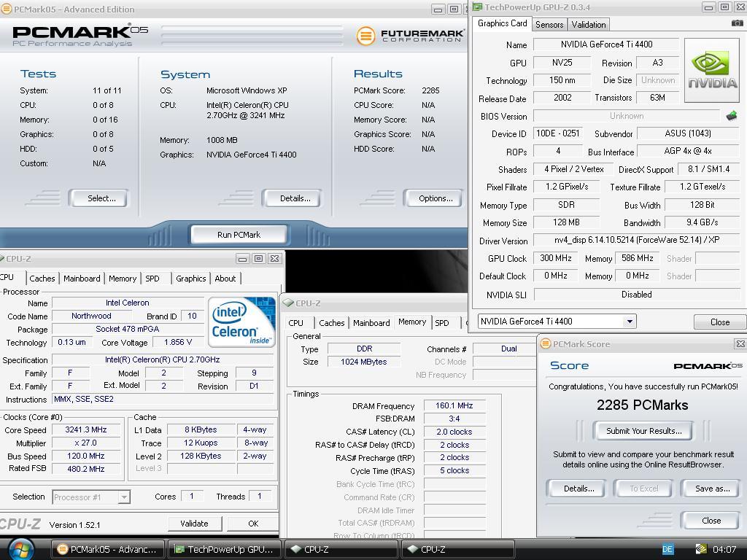
Task: Click the NVIDIA logo in GPU-Z
Action: click(x=712, y=71)
